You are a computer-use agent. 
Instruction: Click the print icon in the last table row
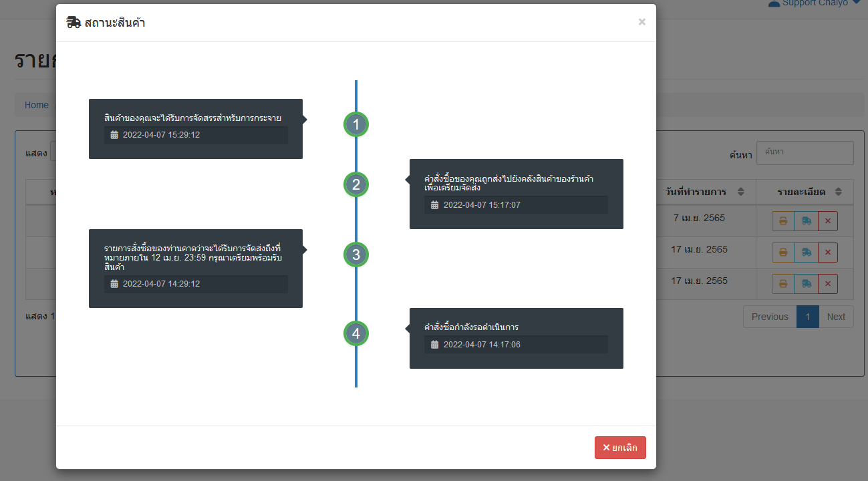782,284
